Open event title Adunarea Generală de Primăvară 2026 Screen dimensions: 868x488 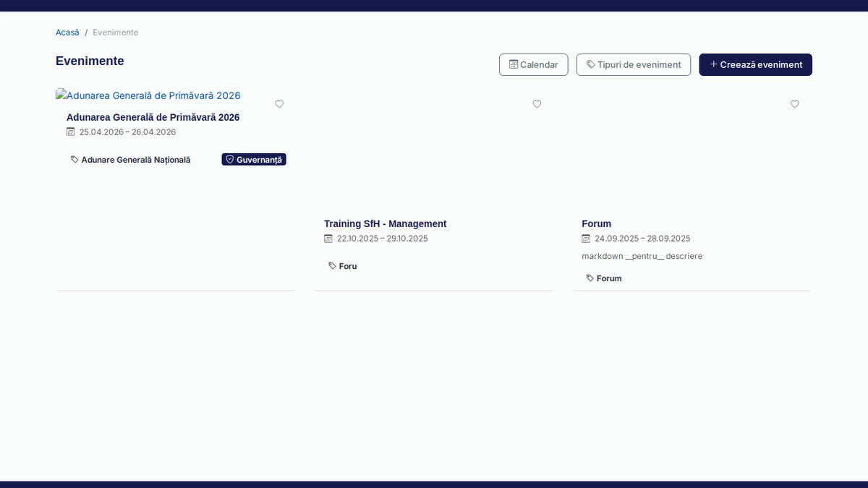tap(153, 117)
